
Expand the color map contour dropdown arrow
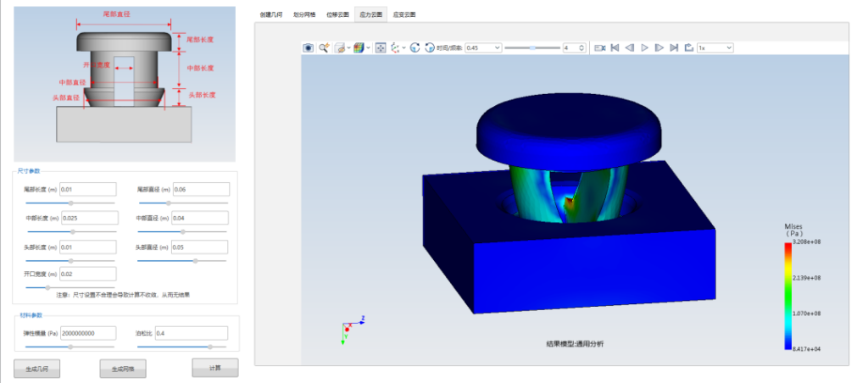(x=368, y=48)
